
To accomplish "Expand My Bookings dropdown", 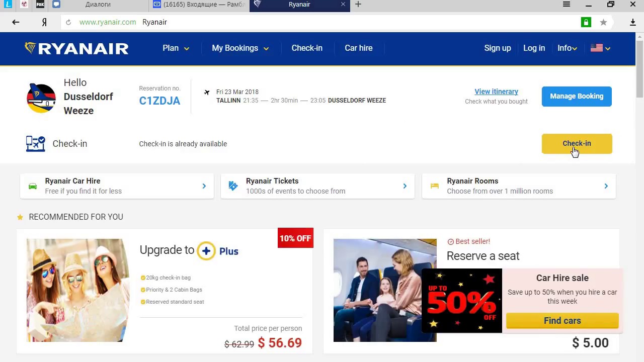I will (240, 48).
